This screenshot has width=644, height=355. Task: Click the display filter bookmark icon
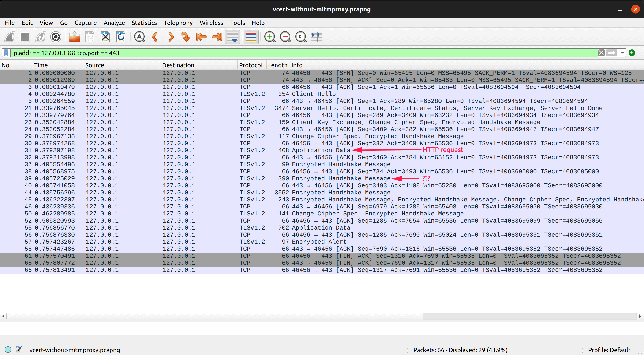pyautogui.click(x=6, y=53)
